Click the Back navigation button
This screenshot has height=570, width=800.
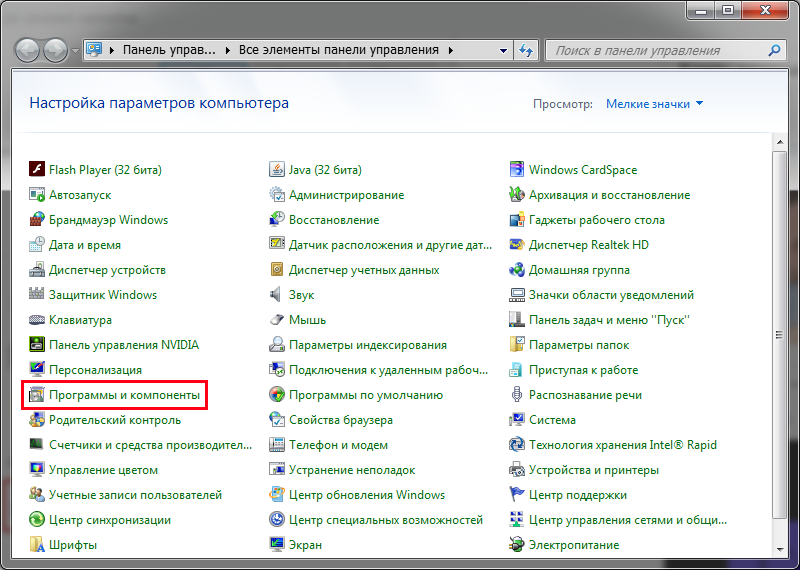[28, 51]
